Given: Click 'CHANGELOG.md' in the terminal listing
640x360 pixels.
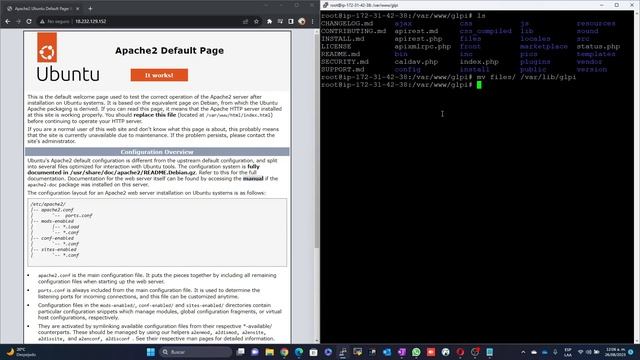Looking at the screenshot, I should [347, 23].
